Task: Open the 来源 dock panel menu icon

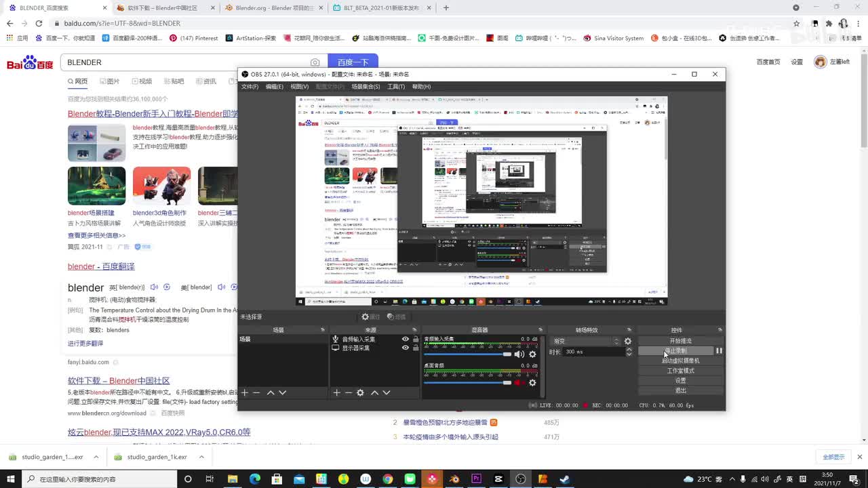Action: 415,330
